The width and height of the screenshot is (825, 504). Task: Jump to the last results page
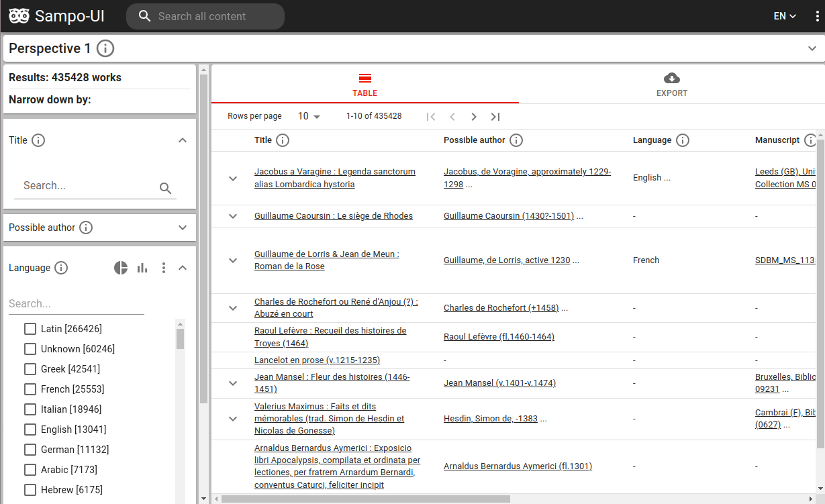click(495, 117)
